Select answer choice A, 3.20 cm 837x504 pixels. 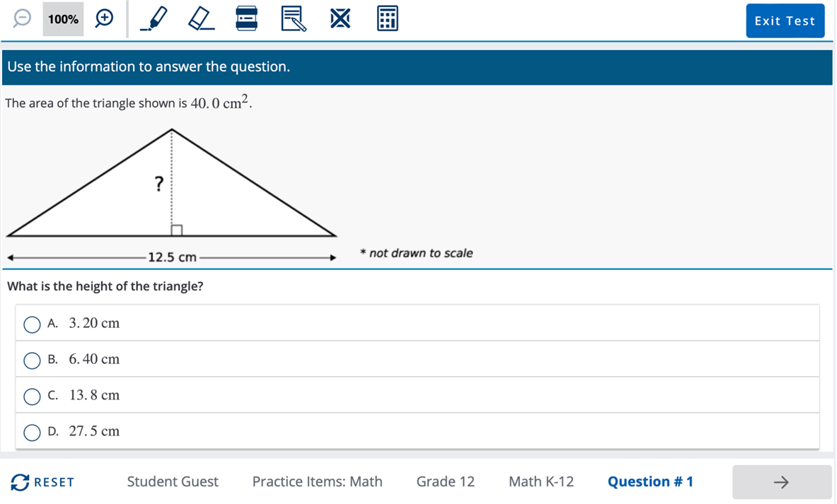(x=32, y=324)
